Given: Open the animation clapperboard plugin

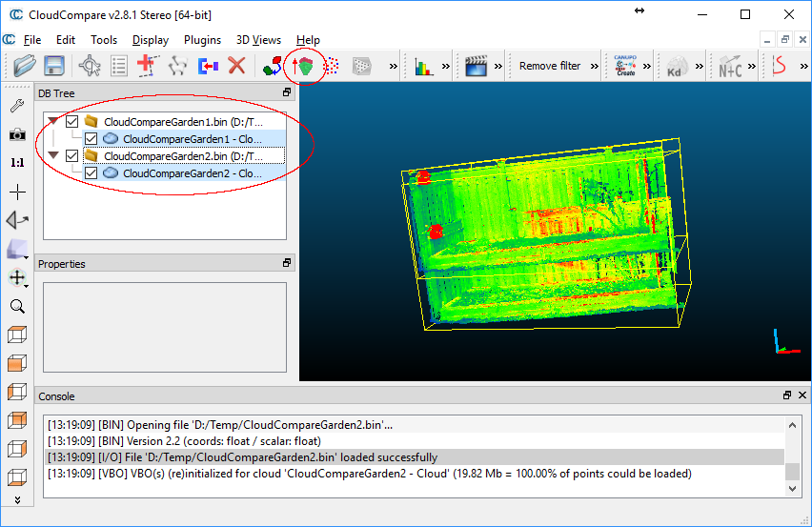Looking at the screenshot, I should coord(476,66).
